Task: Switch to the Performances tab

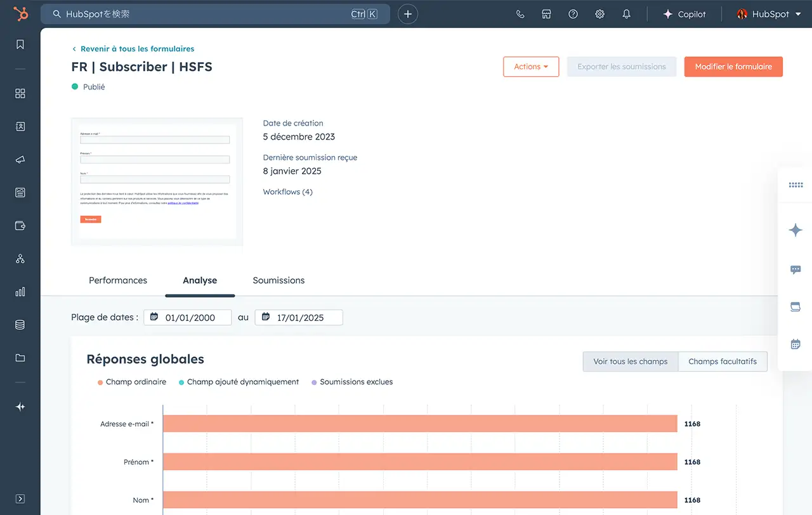Action: point(118,280)
